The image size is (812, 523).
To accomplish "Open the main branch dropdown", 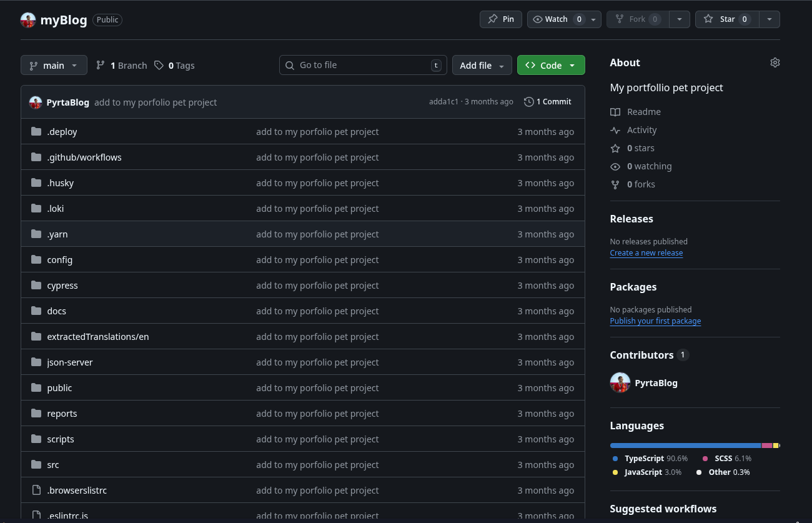I will [x=53, y=65].
